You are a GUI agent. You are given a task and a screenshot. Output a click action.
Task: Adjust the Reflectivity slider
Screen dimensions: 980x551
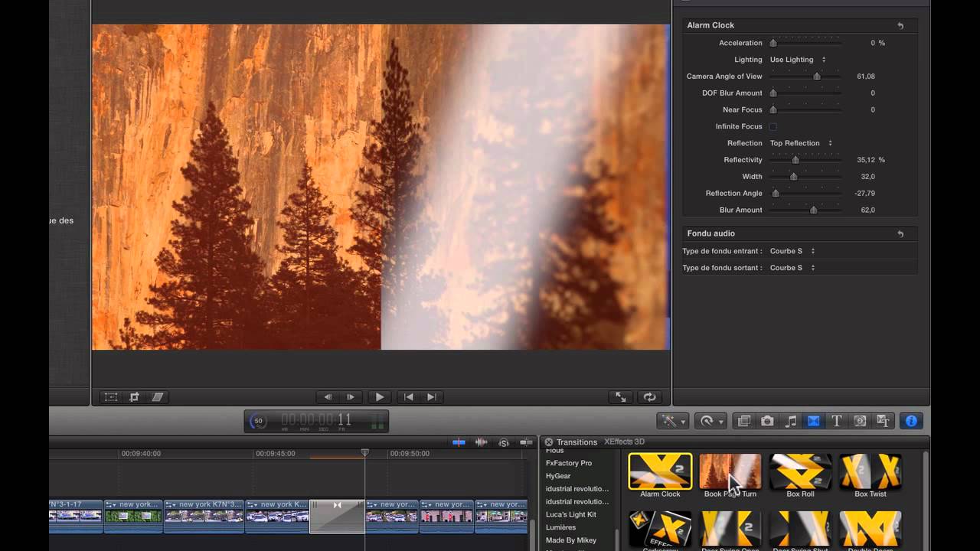(795, 160)
